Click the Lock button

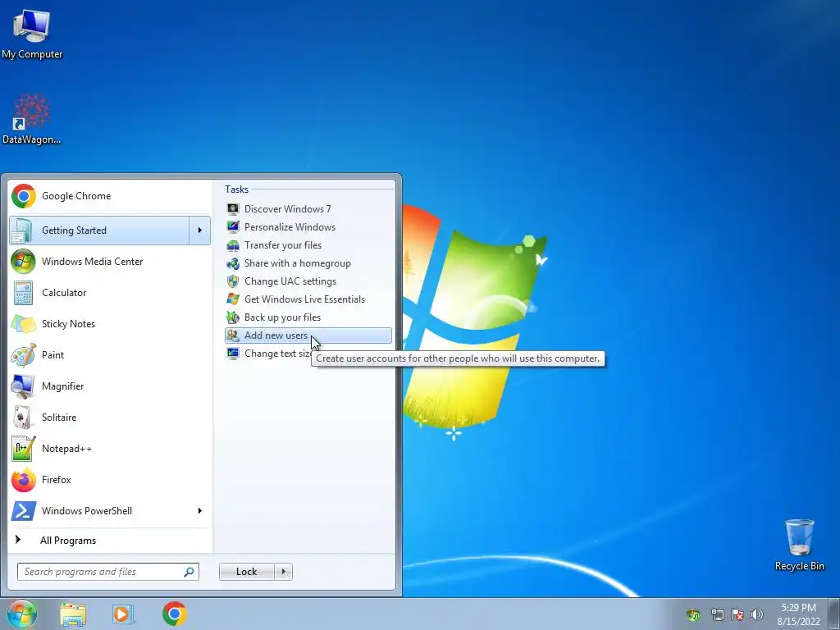click(x=246, y=572)
